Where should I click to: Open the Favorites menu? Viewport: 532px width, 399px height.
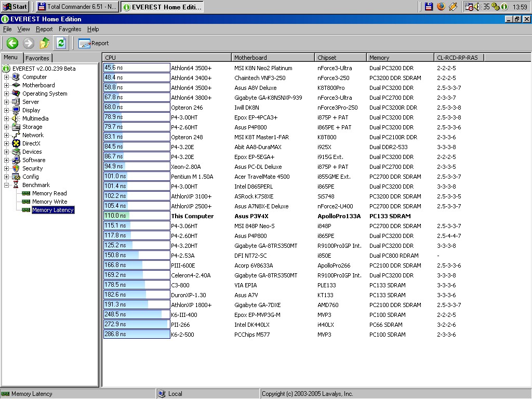pyautogui.click(x=70, y=29)
